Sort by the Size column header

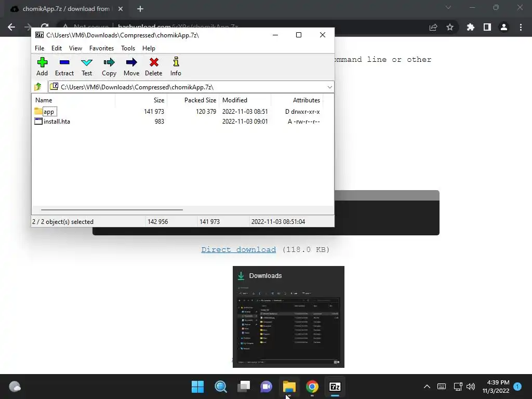coord(141,100)
